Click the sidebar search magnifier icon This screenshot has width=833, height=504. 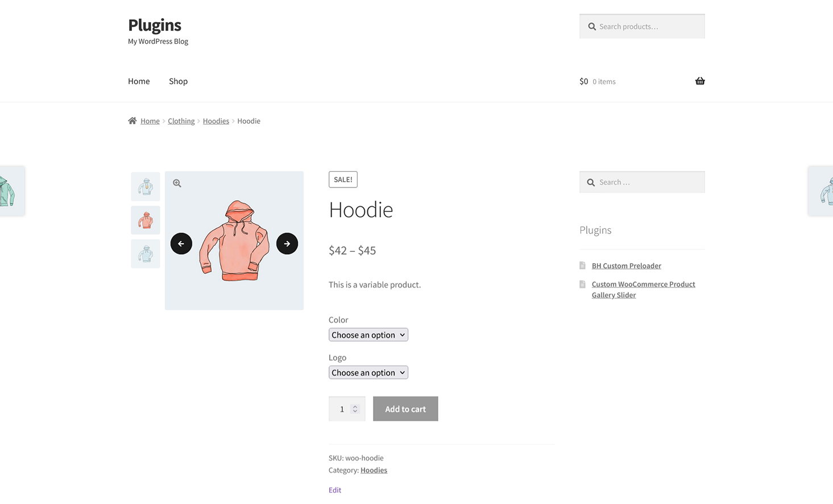click(591, 182)
